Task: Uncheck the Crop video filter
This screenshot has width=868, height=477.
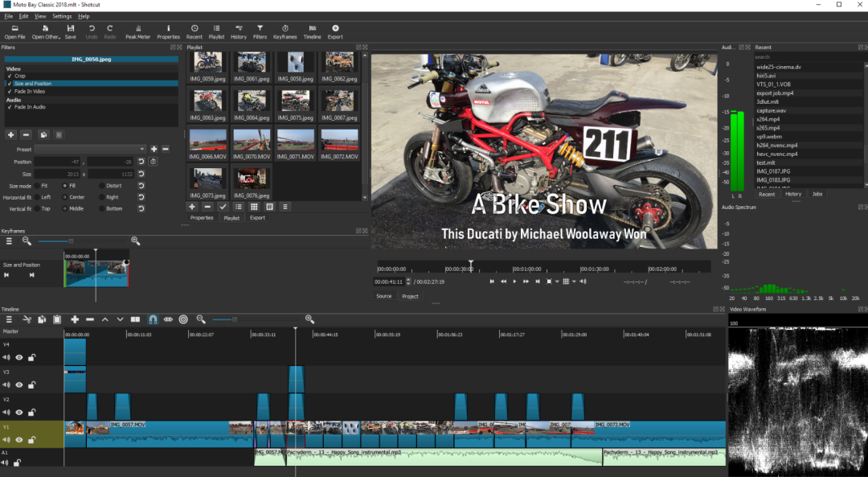Action: 10,76
